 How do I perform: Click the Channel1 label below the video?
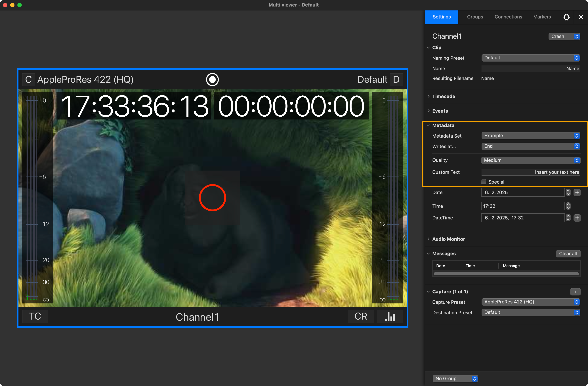pyautogui.click(x=197, y=317)
